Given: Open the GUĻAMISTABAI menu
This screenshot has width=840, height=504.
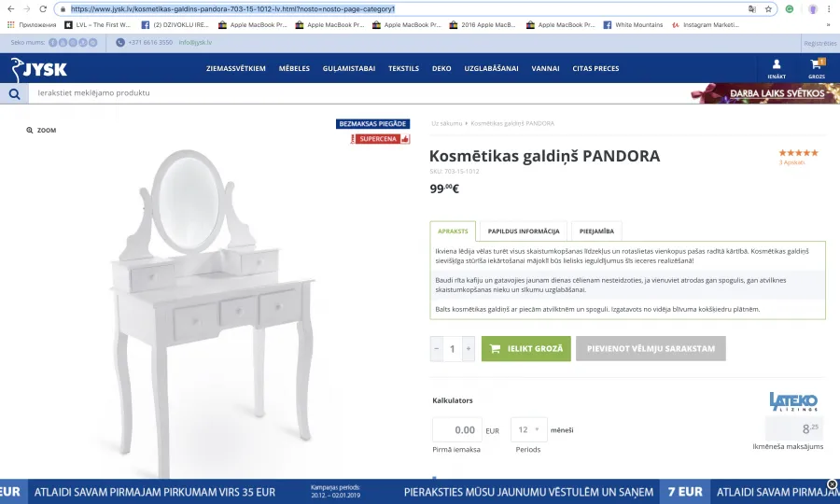Looking at the screenshot, I should click(x=349, y=68).
